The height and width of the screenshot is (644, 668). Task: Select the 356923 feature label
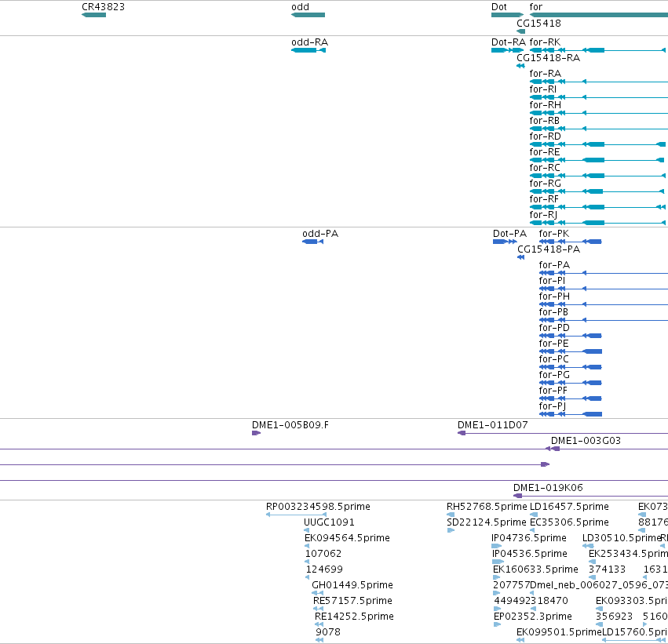tap(614, 617)
